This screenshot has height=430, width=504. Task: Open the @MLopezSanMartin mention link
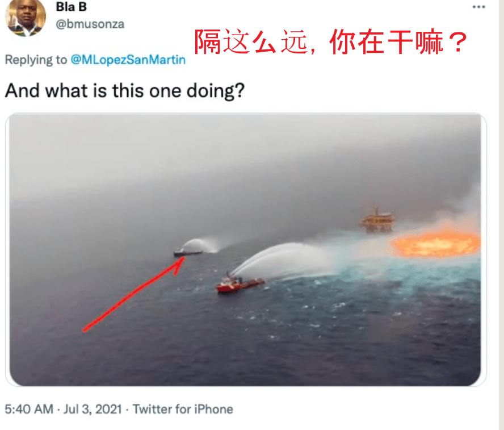[x=128, y=60]
